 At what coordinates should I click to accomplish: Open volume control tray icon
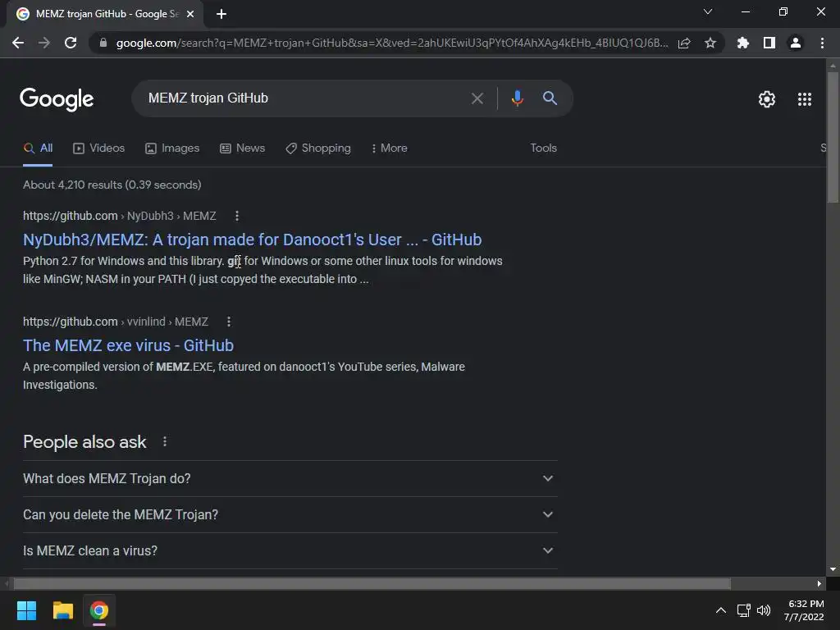coord(764,610)
